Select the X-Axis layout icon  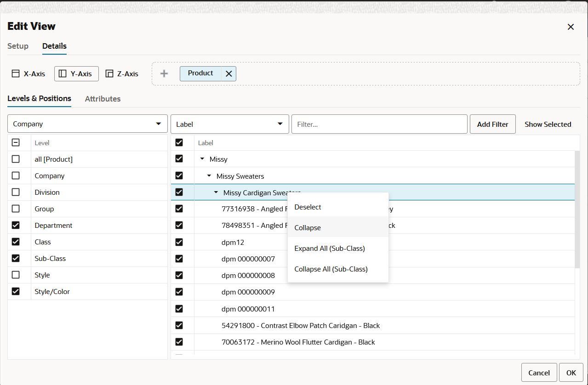click(16, 74)
